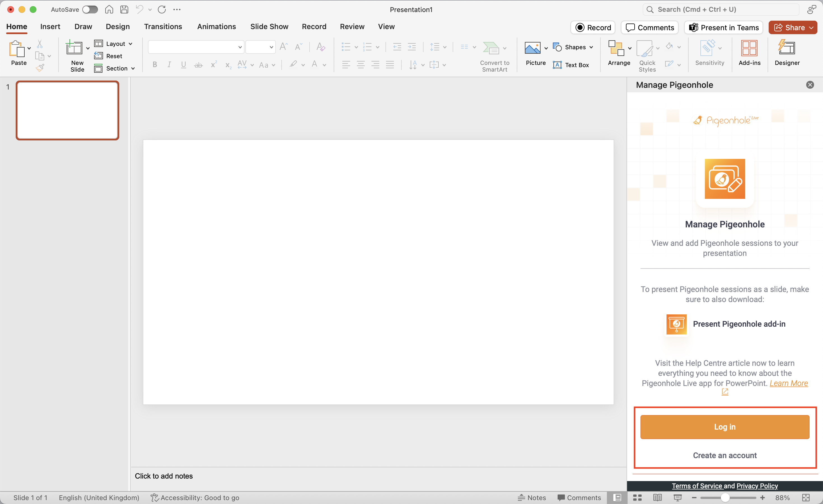Click Fit slide to window icon
The height and width of the screenshot is (504, 823).
(x=806, y=498)
